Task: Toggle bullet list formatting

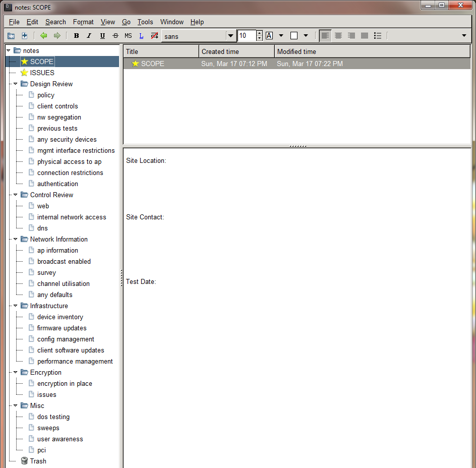Action: 377,36
